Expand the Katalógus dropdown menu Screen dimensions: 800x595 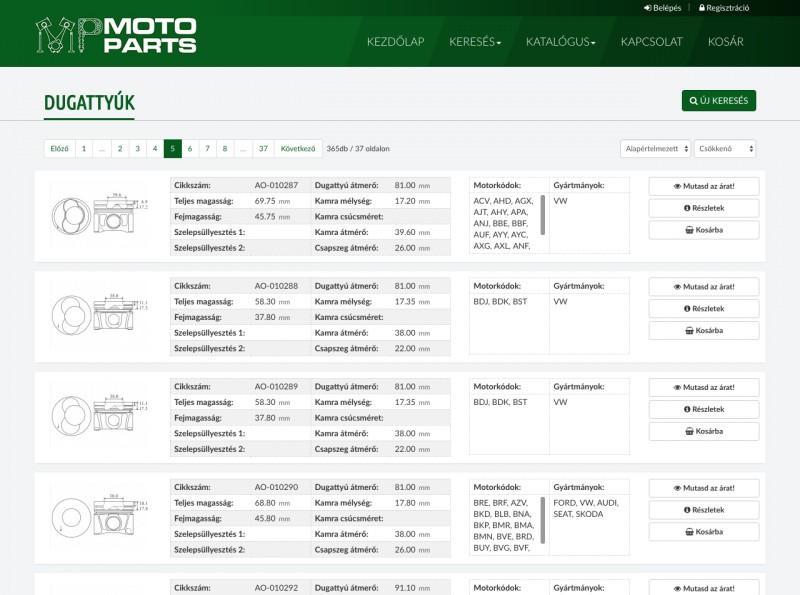(x=560, y=42)
